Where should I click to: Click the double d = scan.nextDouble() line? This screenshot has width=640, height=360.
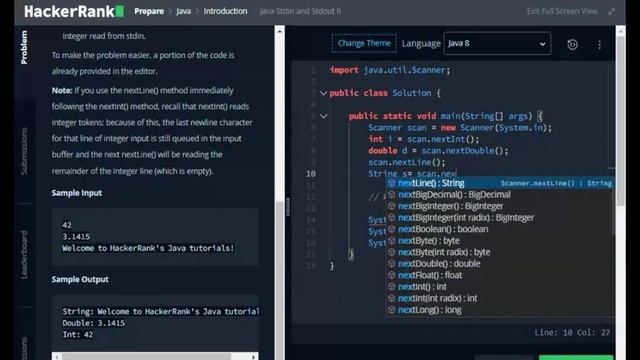(x=438, y=151)
